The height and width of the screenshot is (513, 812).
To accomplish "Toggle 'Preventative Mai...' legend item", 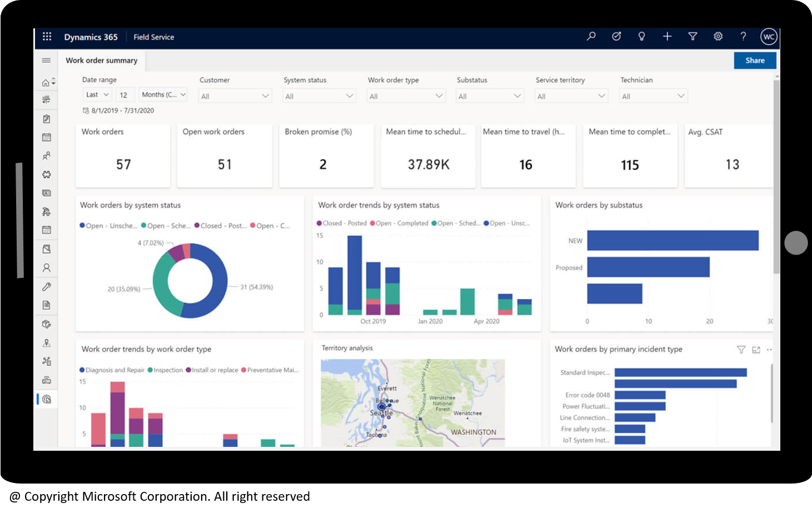I will pyautogui.click(x=270, y=370).
